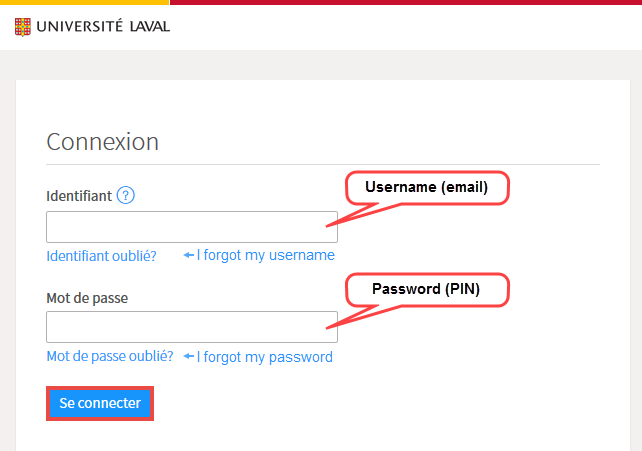The height and width of the screenshot is (451, 642).
Task: Click the Se connecter button
Action: (100, 403)
